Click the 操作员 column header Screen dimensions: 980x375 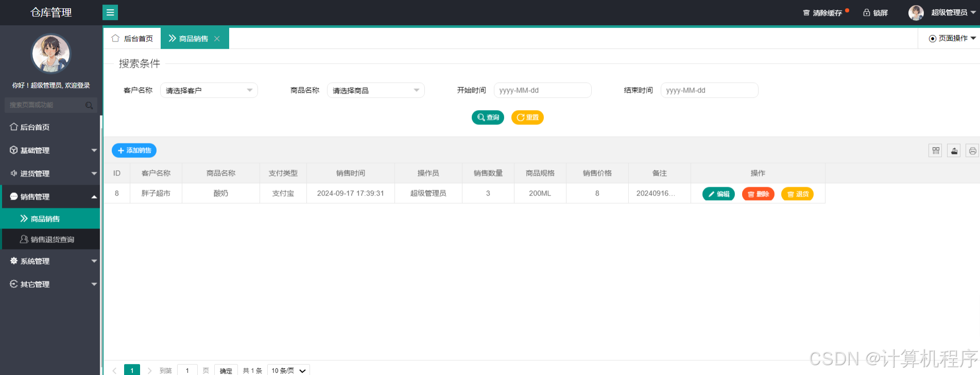[x=428, y=173]
